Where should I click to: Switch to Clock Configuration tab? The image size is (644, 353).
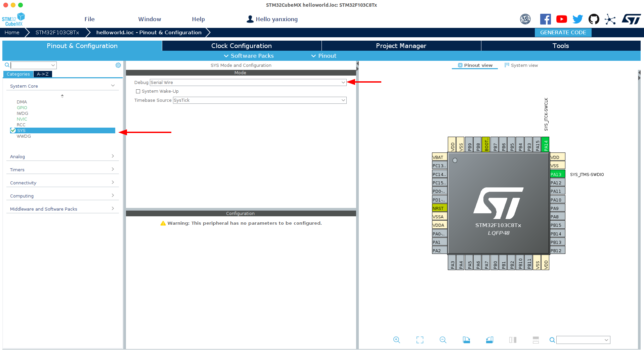[x=242, y=46]
